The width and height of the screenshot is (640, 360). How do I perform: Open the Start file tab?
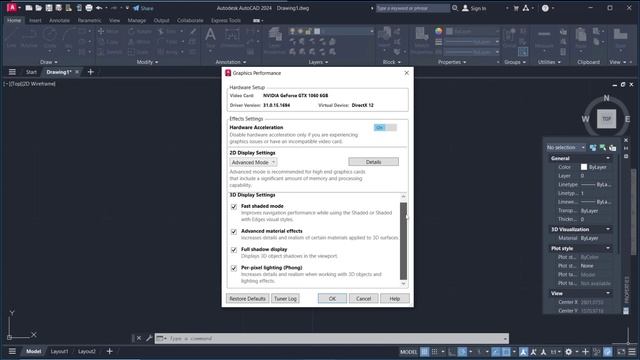(x=31, y=72)
